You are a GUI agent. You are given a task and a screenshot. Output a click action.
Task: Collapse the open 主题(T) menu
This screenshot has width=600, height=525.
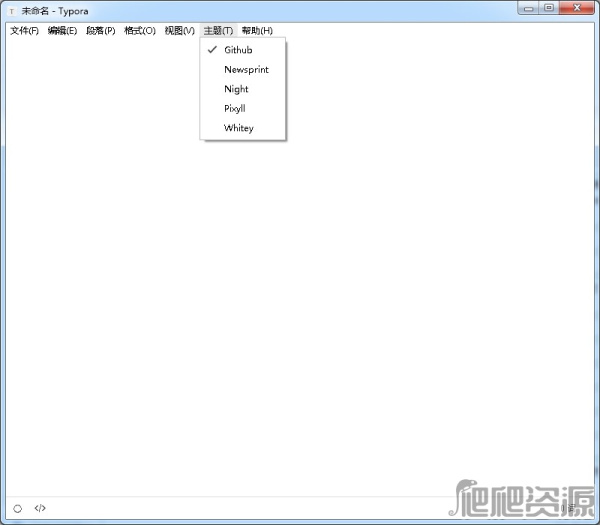tap(218, 31)
